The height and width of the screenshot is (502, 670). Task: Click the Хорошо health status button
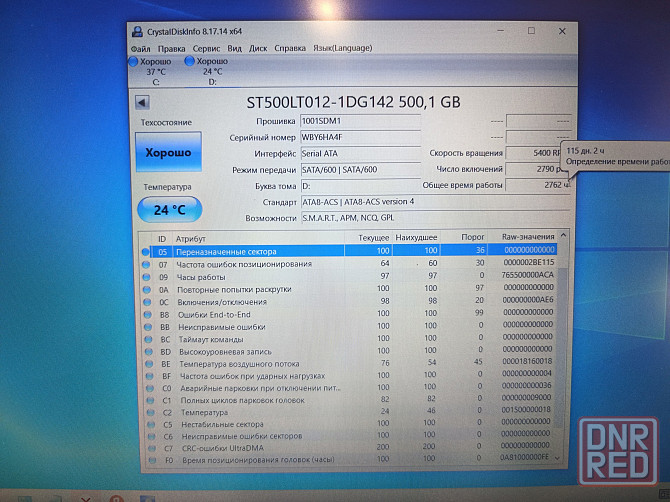(168, 152)
